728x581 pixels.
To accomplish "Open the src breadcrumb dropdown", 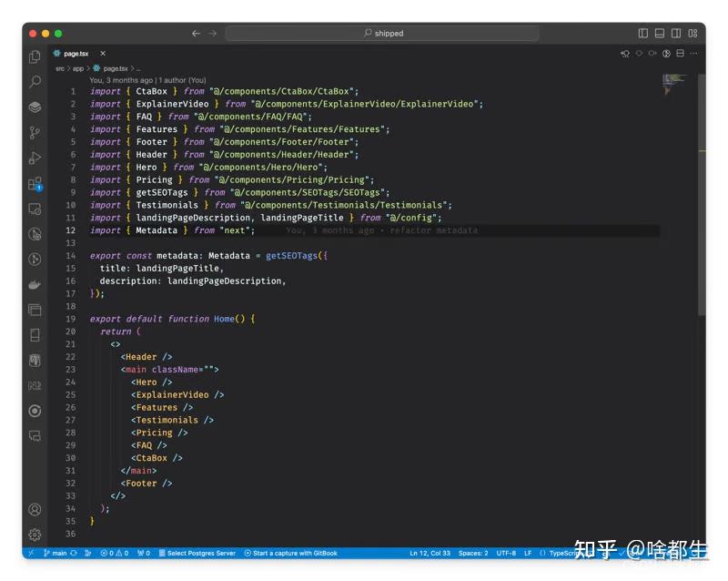I will (58, 67).
